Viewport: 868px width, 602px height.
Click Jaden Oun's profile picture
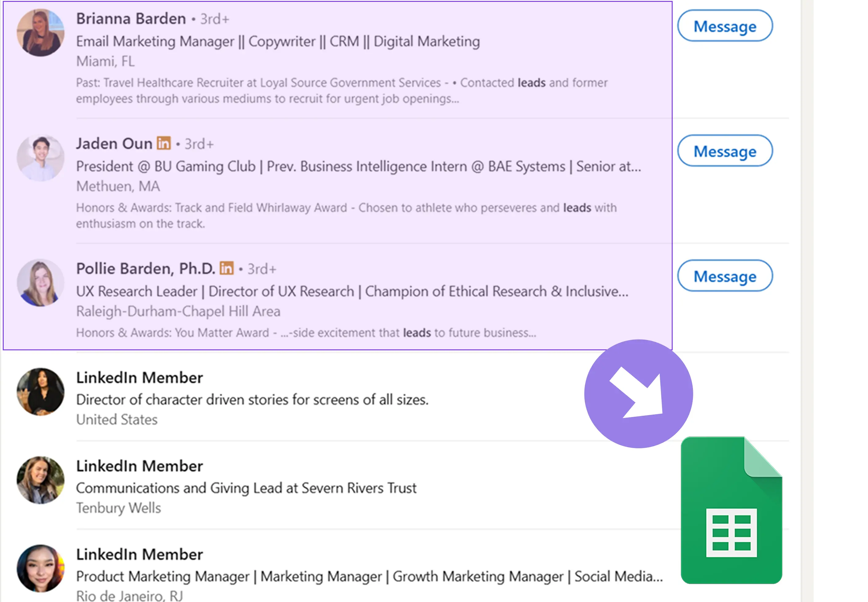(x=40, y=158)
